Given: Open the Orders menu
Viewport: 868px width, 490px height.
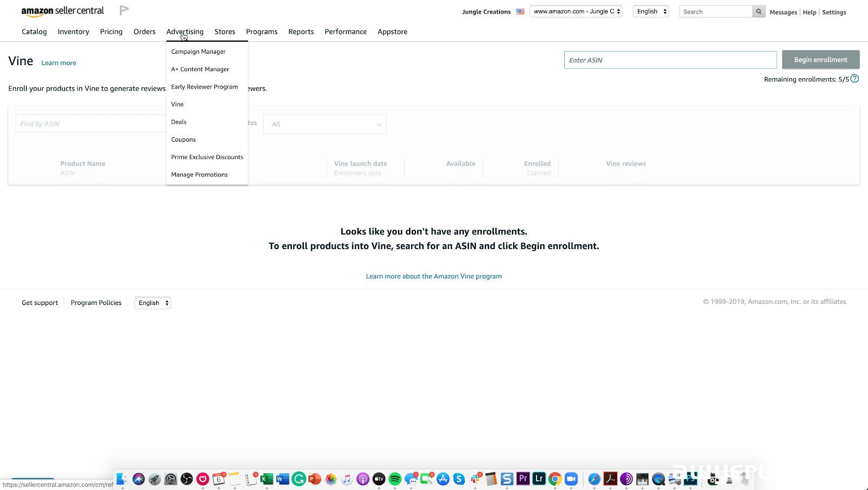Looking at the screenshot, I should point(144,31).
